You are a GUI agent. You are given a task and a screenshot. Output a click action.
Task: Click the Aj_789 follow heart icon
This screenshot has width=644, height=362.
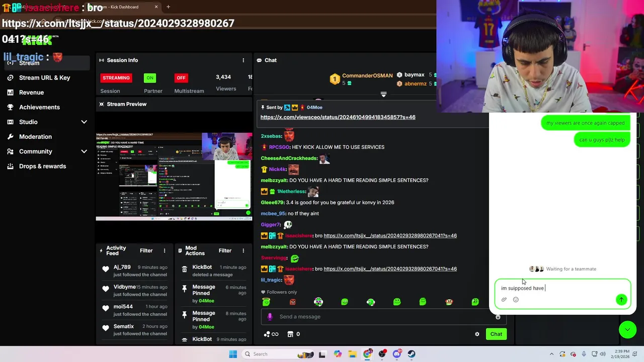[x=106, y=269]
